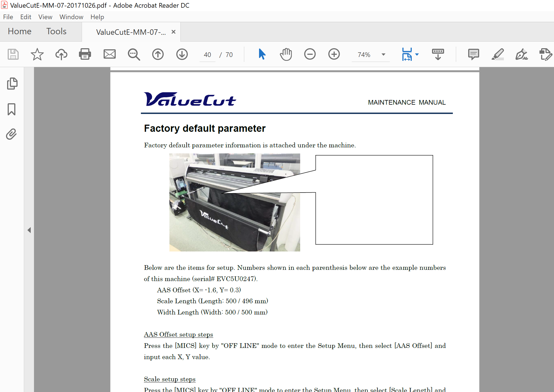Switch to the Tools tab
This screenshot has width=554, height=392.
pos(56,31)
